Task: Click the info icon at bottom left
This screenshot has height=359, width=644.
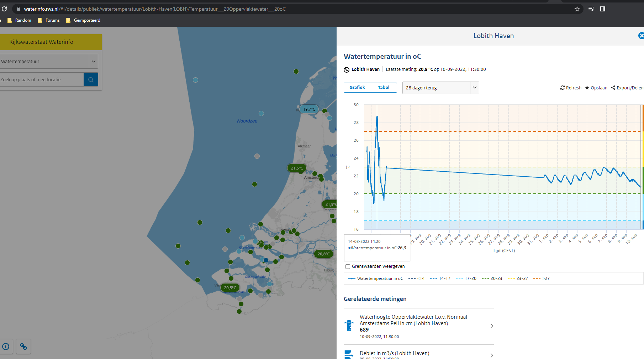Action: tap(6, 347)
